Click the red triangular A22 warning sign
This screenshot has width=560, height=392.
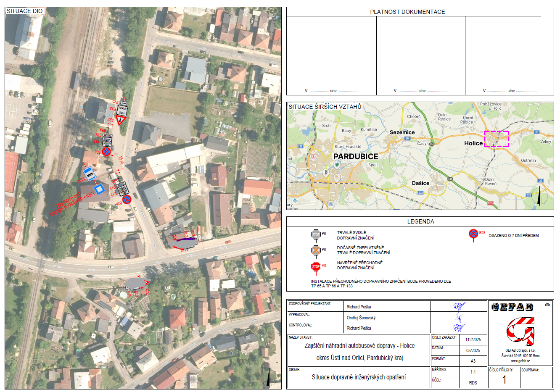pyautogui.click(x=121, y=121)
